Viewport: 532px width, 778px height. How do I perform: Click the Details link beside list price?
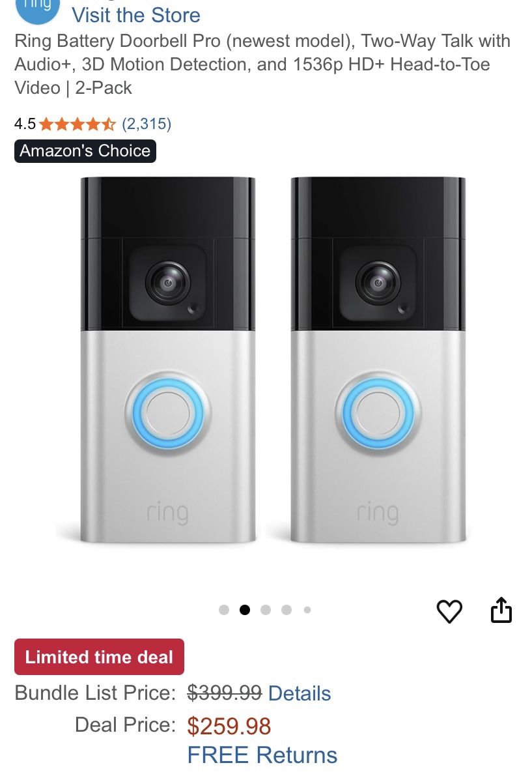(300, 693)
